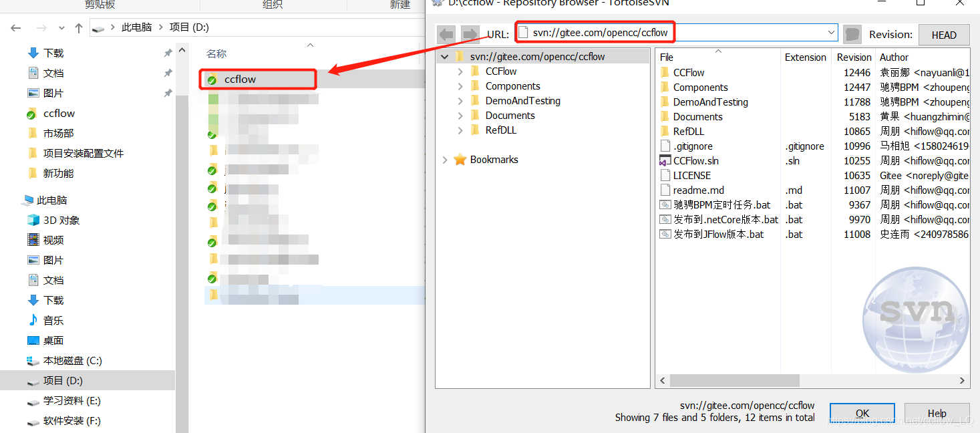Select the 驰骋BPM定时任务.bat file icon
Viewport: 980px width, 433px height.
click(665, 205)
